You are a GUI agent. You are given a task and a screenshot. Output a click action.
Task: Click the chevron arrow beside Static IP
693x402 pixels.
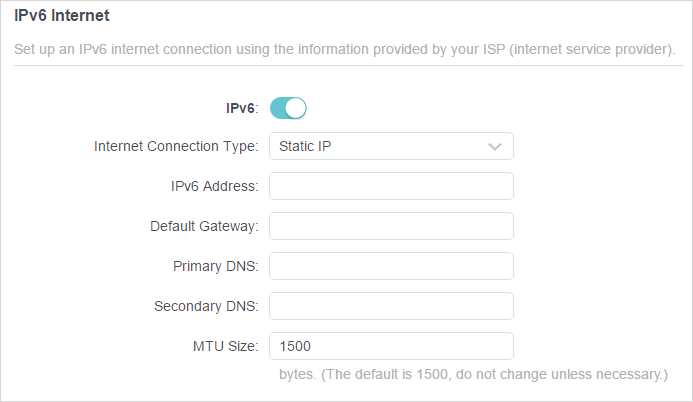pyautogui.click(x=495, y=147)
